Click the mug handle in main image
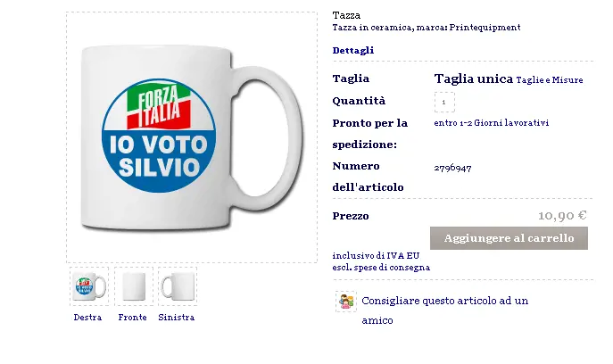The height and width of the screenshot is (364, 613). pos(268,138)
